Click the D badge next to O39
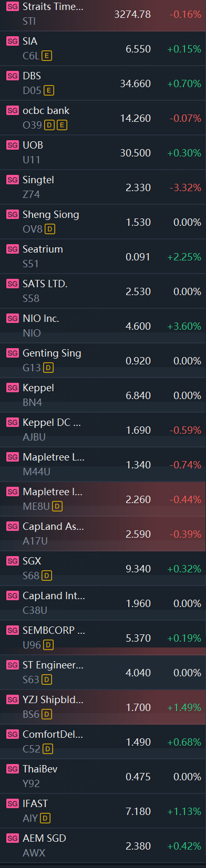The image size is (206, 868). click(x=49, y=125)
